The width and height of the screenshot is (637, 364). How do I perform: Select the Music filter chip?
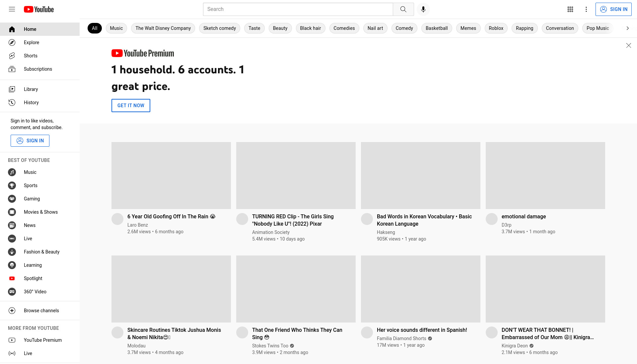[x=116, y=28]
